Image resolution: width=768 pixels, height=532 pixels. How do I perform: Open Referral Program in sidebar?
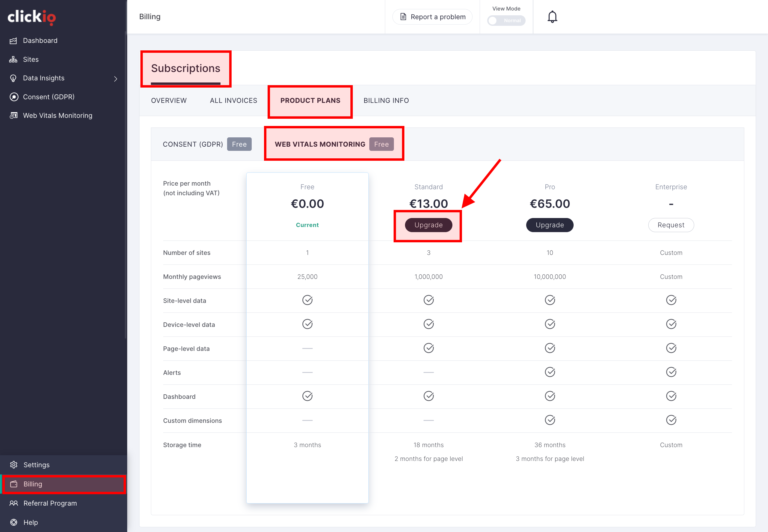(50, 503)
